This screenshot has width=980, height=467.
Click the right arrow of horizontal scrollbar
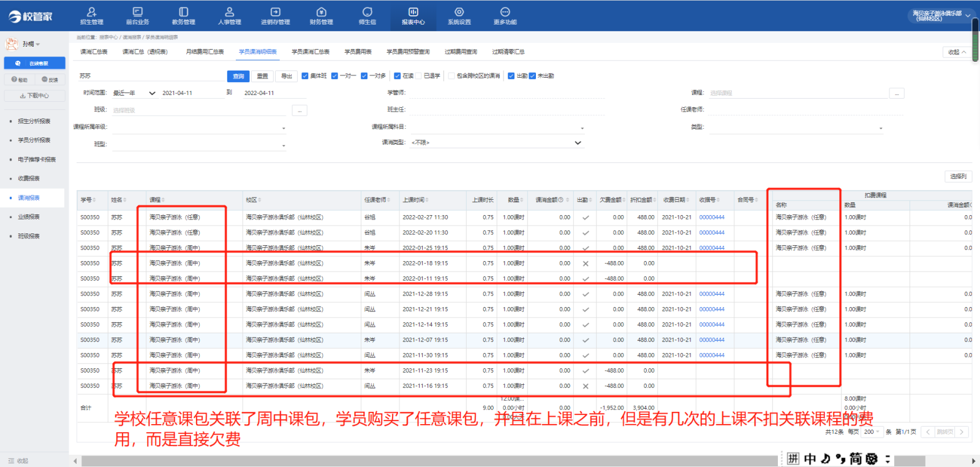click(973, 461)
